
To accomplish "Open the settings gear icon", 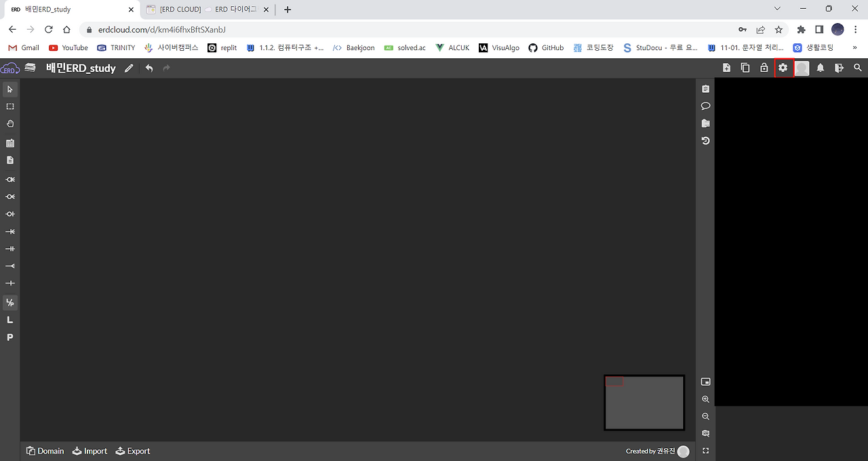I will click(783, 68).
